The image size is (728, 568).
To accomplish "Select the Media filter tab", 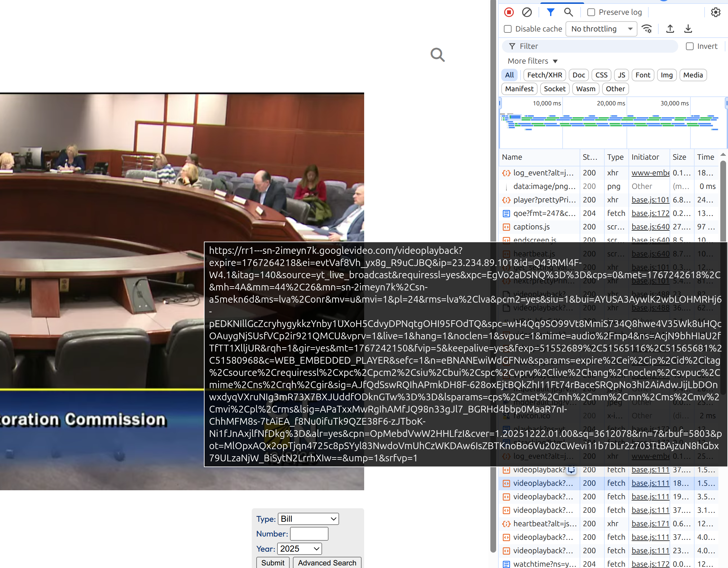I will coord(693,75).
